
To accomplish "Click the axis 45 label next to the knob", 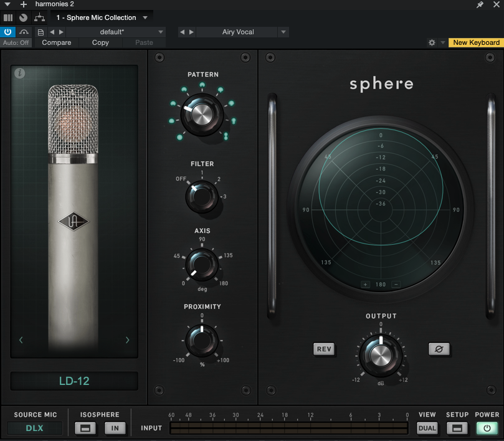I will 177,256.
